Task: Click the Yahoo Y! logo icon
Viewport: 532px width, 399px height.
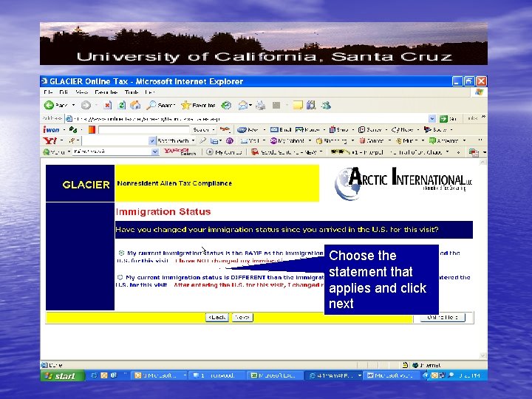Action: coord(50,140)
